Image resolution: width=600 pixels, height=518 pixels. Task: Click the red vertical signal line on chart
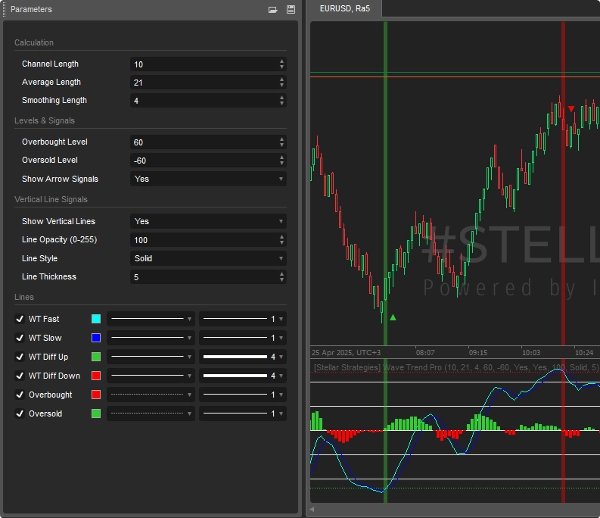(x=563, y=184)
